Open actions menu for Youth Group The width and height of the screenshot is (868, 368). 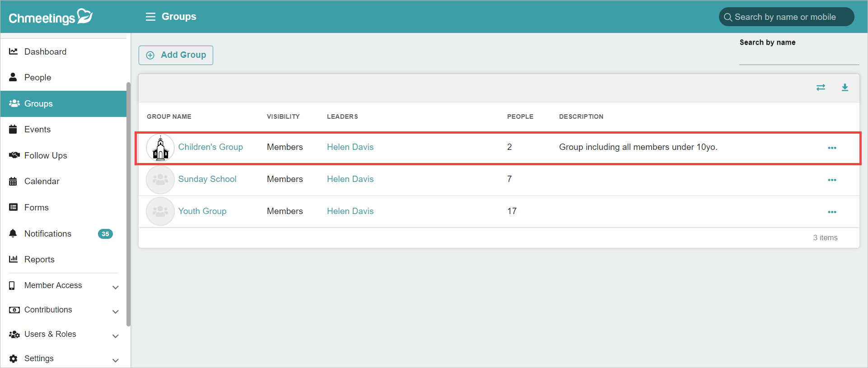click(832, 212)
